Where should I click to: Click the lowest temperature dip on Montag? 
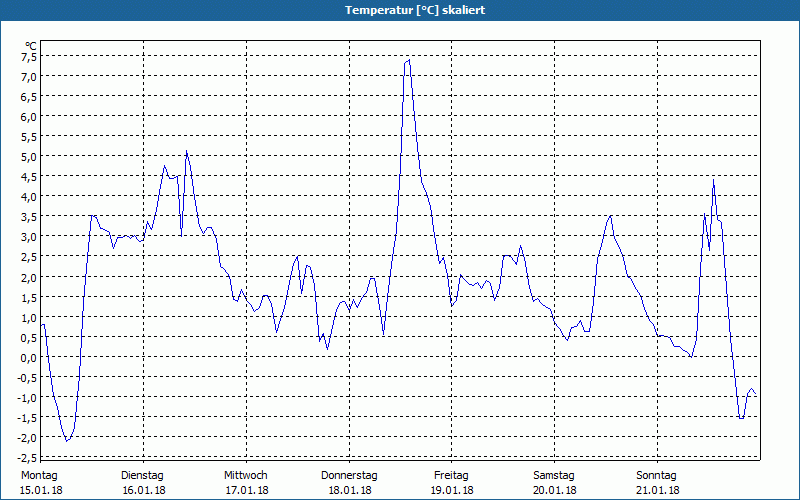point(66,441)
